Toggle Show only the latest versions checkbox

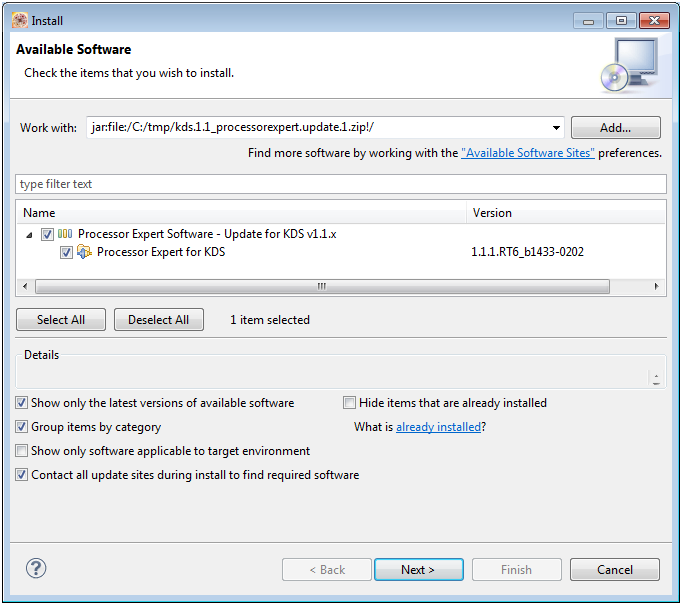[21, 403]
